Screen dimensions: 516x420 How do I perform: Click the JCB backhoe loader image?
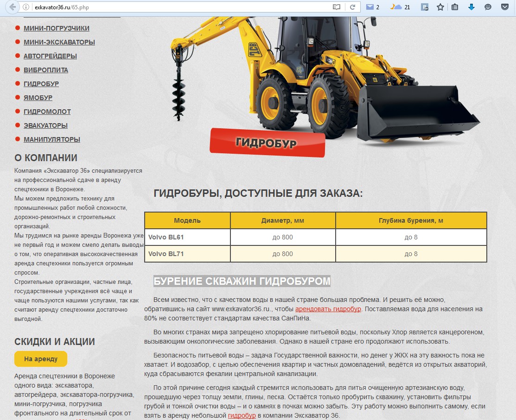325,79
